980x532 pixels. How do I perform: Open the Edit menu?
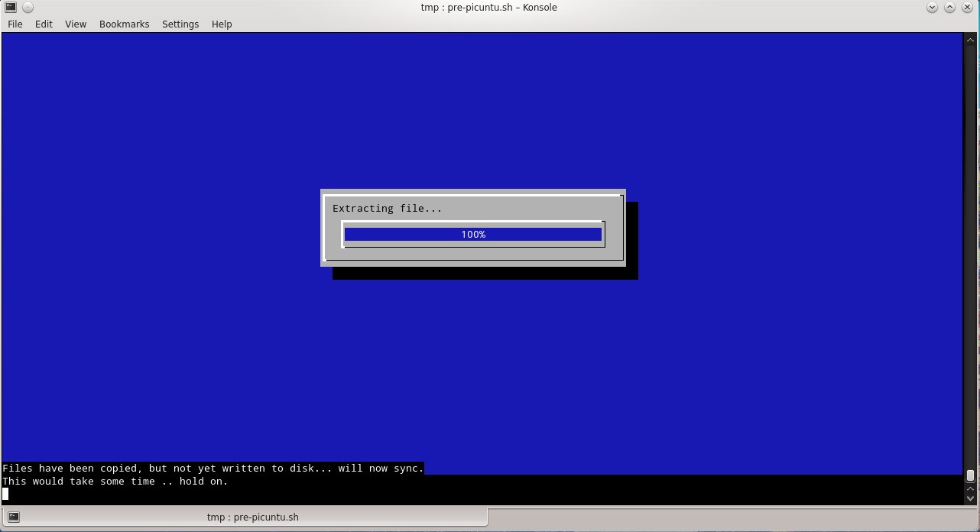click(44, 24)
